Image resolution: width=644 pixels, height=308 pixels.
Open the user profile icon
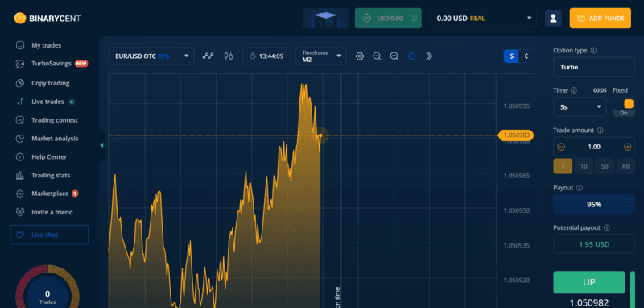tap(553, 18)
